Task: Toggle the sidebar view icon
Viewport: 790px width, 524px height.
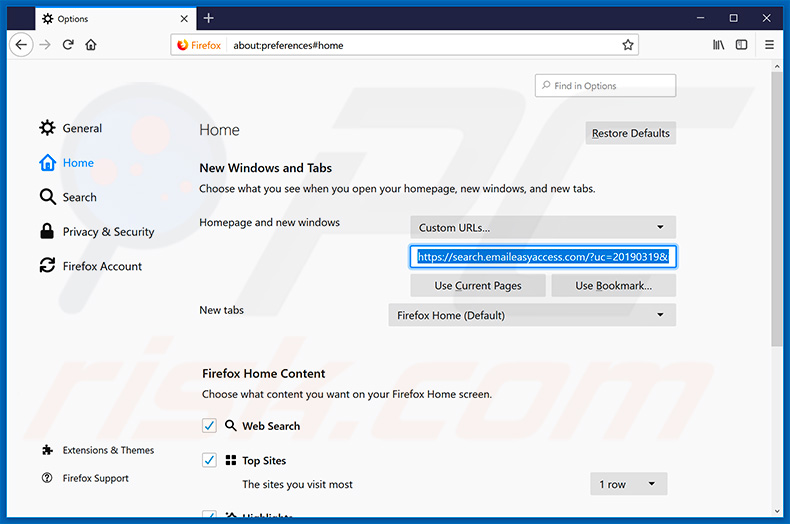Action: [x=741, y=45]
